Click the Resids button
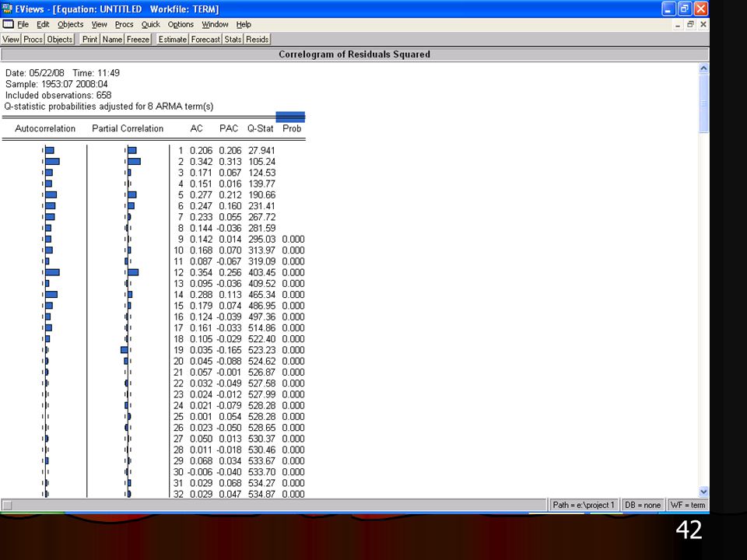Screen dimensions: 747x560 point(258,39)
